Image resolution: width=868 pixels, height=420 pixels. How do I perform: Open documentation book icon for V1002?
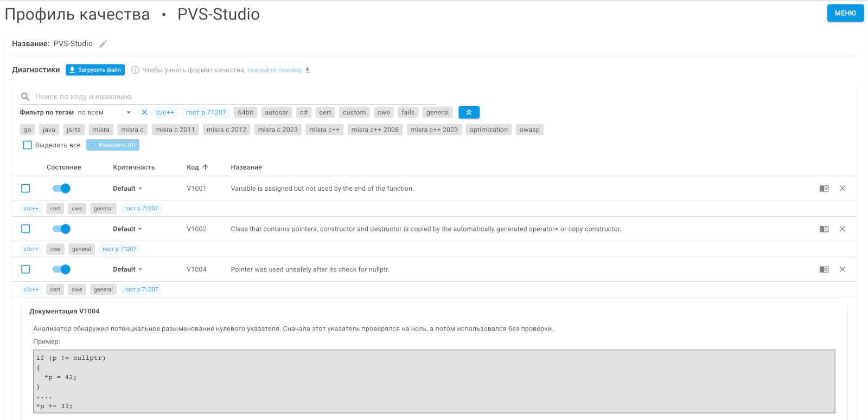(824, 229)
